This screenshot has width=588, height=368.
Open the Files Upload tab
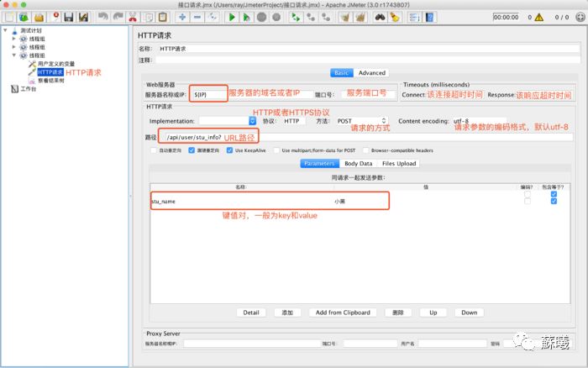click(399, 164)
